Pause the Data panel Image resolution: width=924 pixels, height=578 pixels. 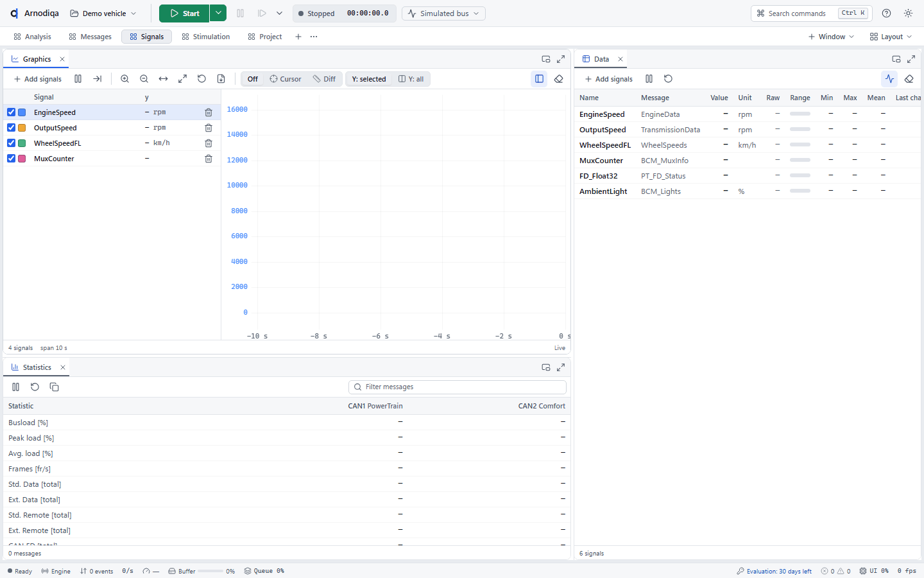coord(649,79)
